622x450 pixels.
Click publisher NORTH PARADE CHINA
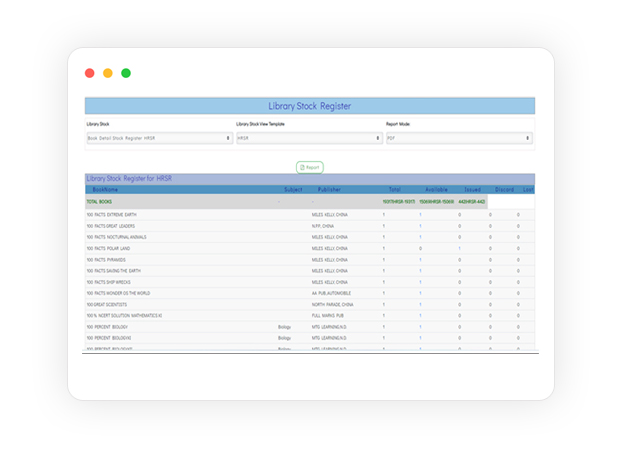[x=332, y=305]
